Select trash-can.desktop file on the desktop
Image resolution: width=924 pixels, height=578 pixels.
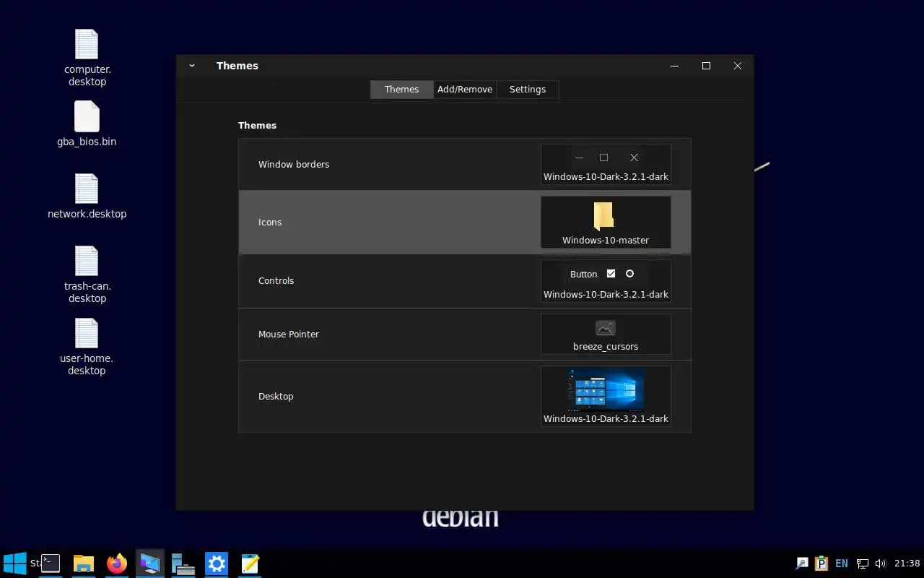click(x=87, y=275)
